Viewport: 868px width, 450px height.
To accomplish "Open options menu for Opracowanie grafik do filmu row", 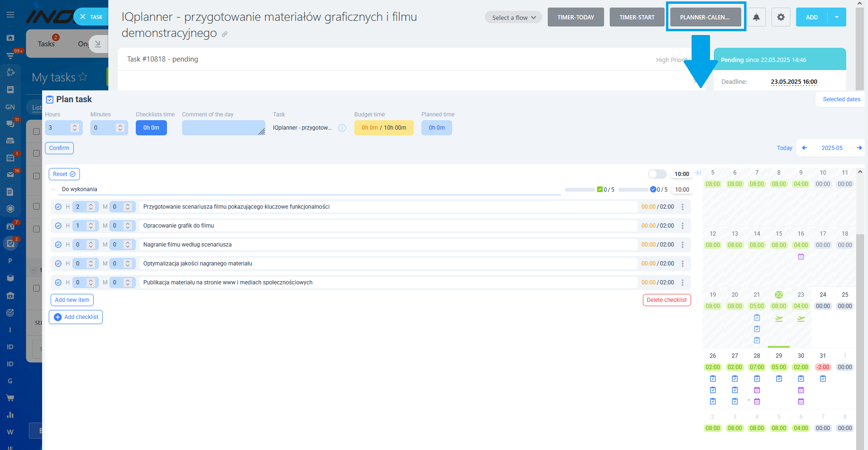I will (x=683, y=226).
